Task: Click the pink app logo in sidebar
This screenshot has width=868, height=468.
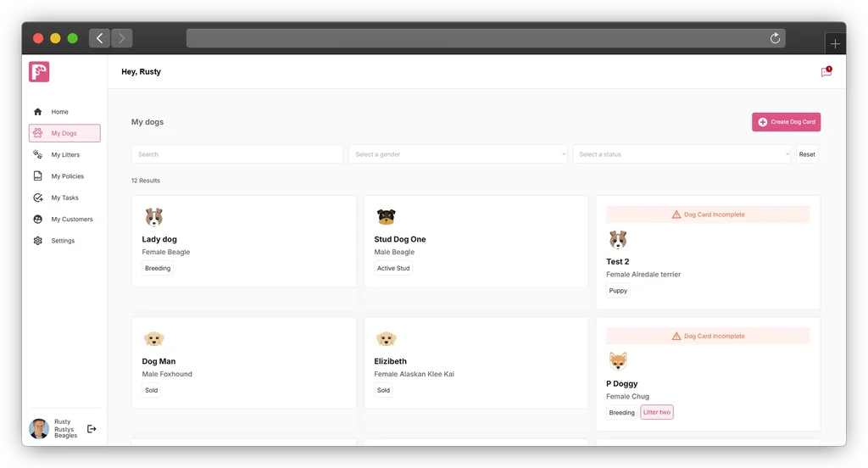Action: [39, 71]
